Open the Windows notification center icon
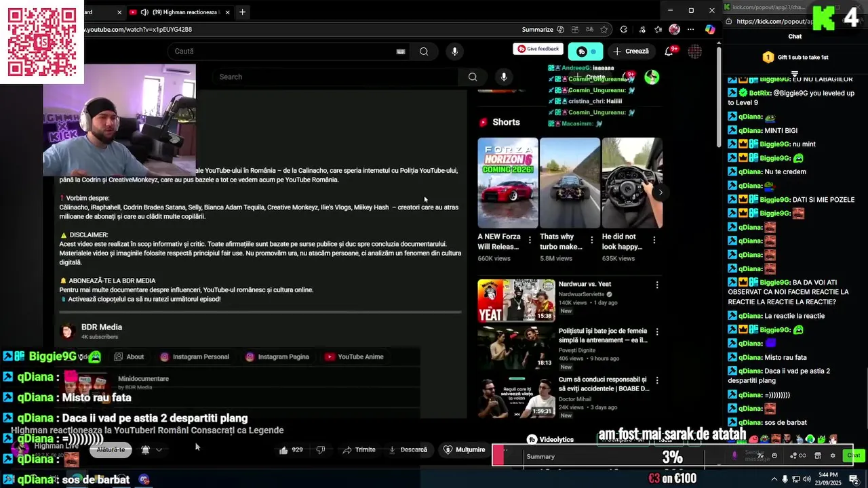 (x=854, y=479)
